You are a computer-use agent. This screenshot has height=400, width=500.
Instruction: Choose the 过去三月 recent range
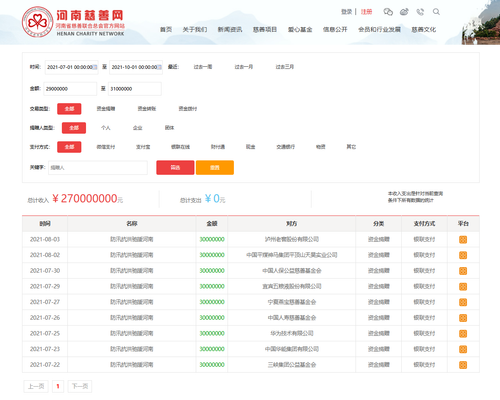tap(285, 67)
